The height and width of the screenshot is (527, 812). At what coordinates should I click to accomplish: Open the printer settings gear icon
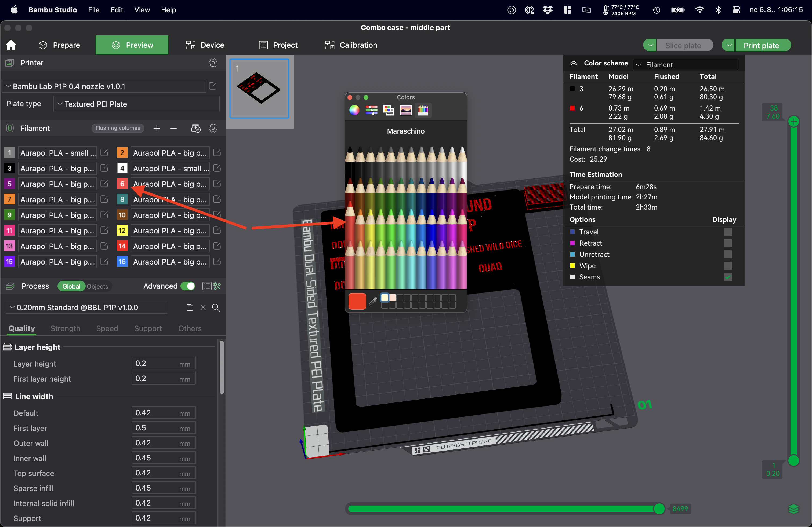coord(213,63)
